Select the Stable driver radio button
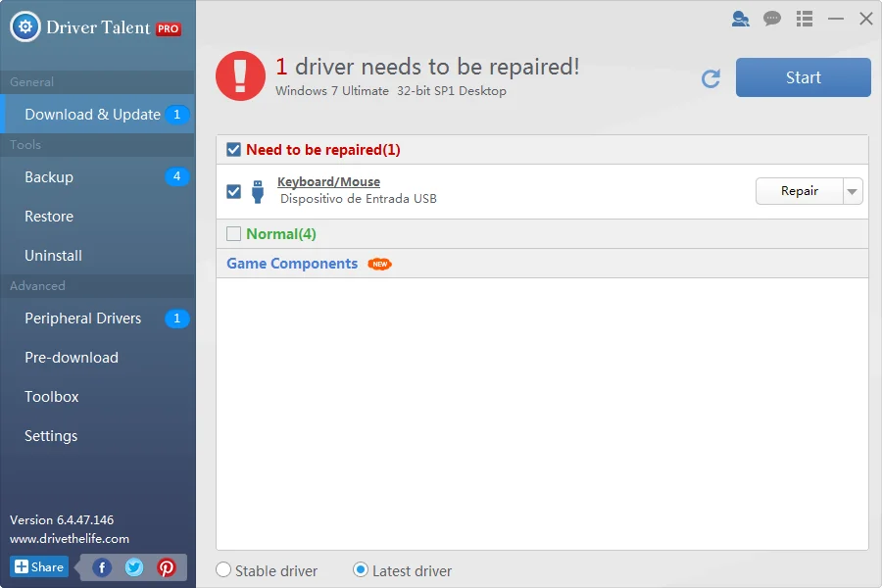Viewport: 882px width, 588px height. 223,569
